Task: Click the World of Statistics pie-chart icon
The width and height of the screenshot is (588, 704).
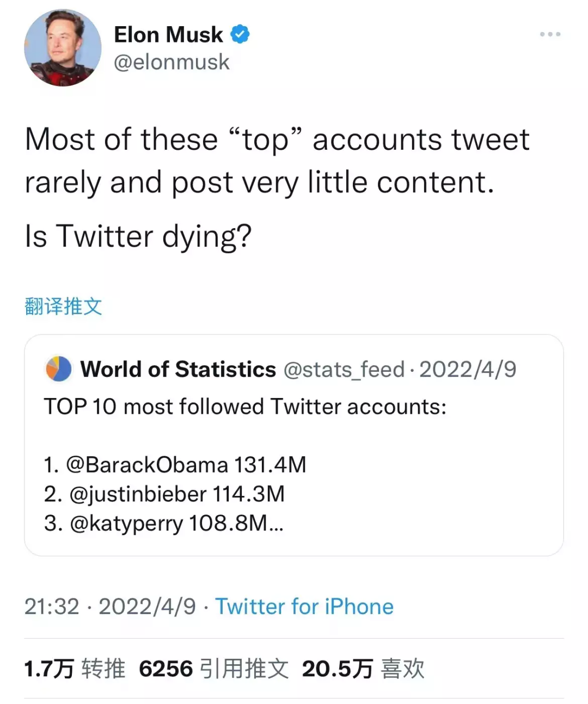Action: point(58,369)
